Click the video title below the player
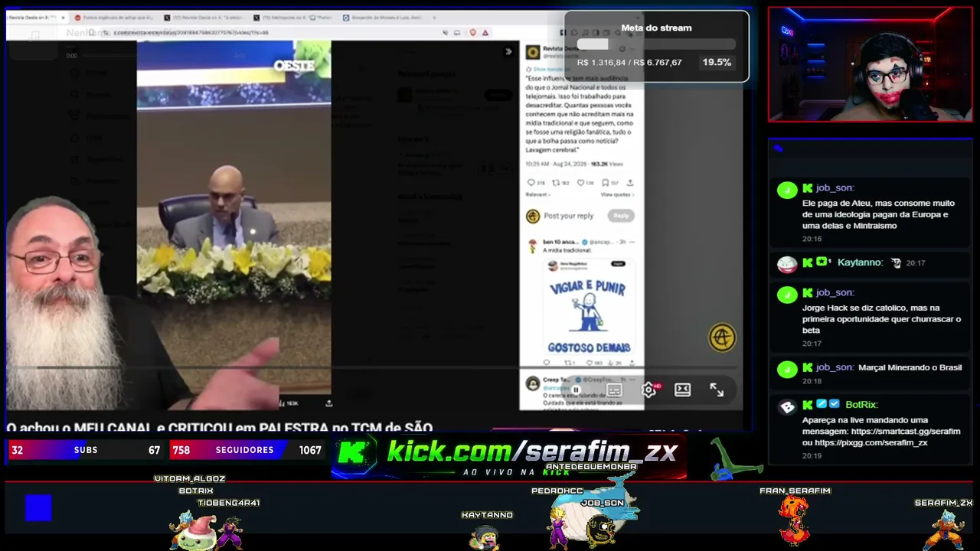This screenshot has height=551, width=980. coord(220,428)
